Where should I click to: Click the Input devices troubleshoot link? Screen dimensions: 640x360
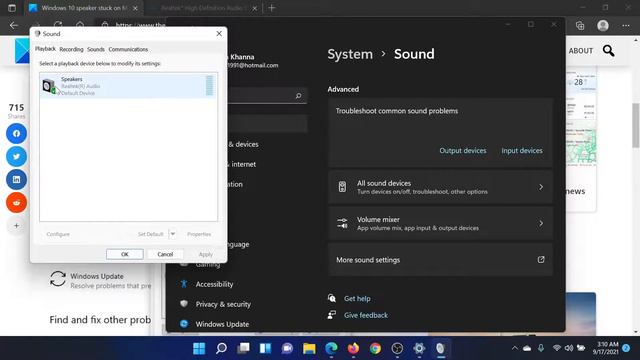point(522,151)
